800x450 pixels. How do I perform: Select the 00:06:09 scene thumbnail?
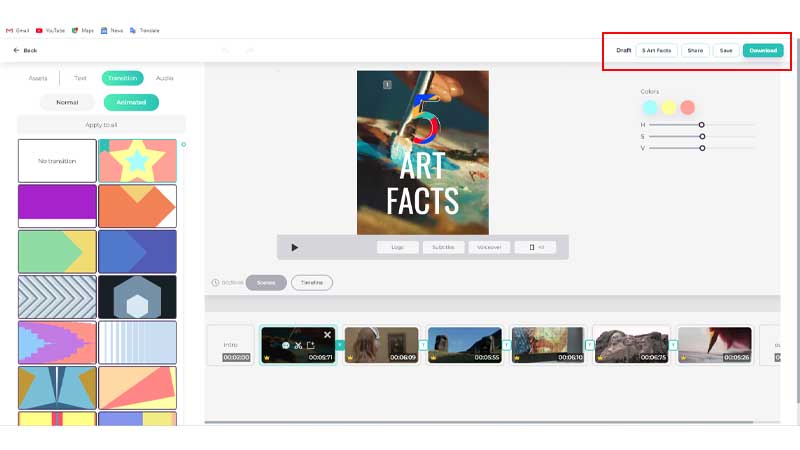point(382,345)
